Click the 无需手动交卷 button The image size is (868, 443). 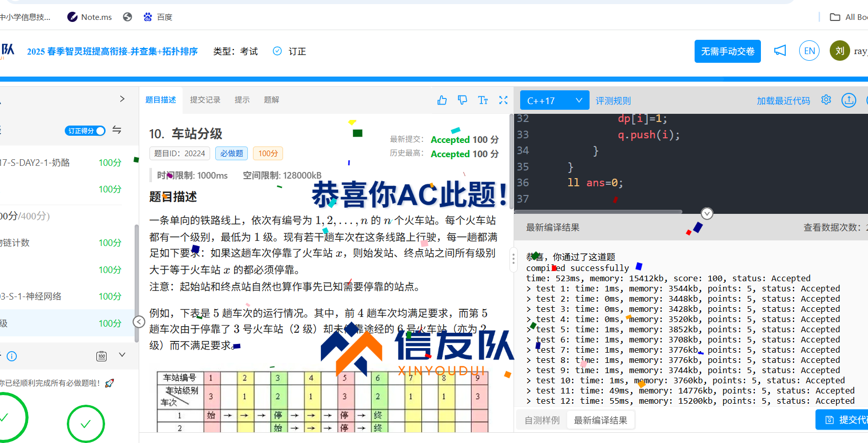tap(727, 52)
